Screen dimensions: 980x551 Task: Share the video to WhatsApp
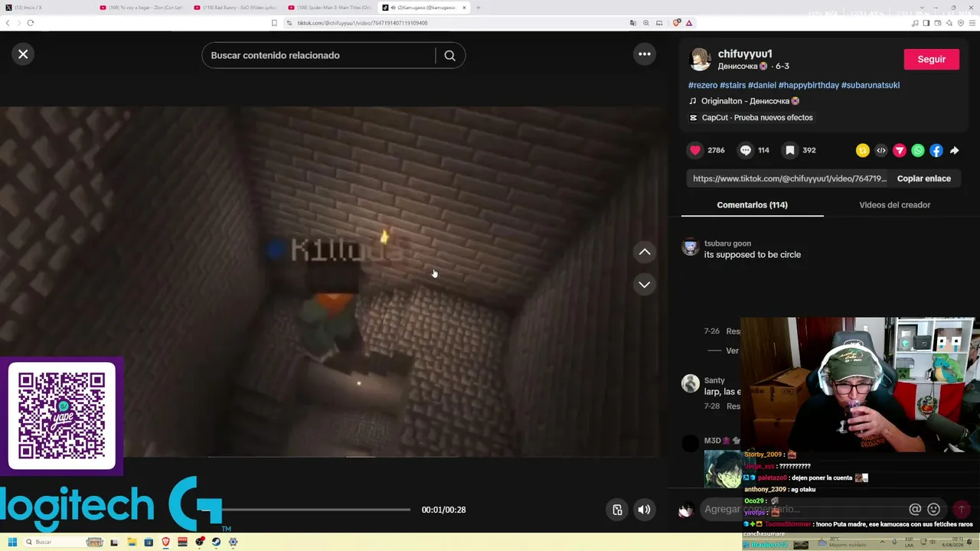click(x=918, y=151)
